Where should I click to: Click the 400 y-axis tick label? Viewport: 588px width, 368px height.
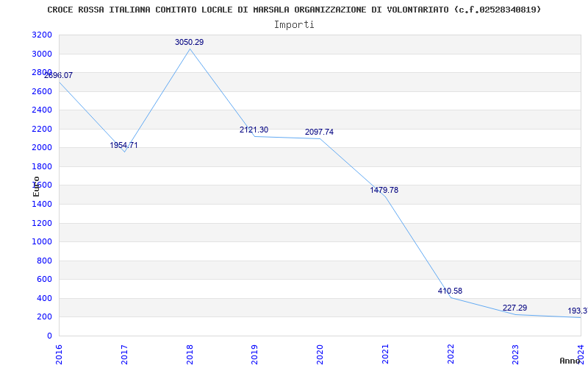point(45,299)
